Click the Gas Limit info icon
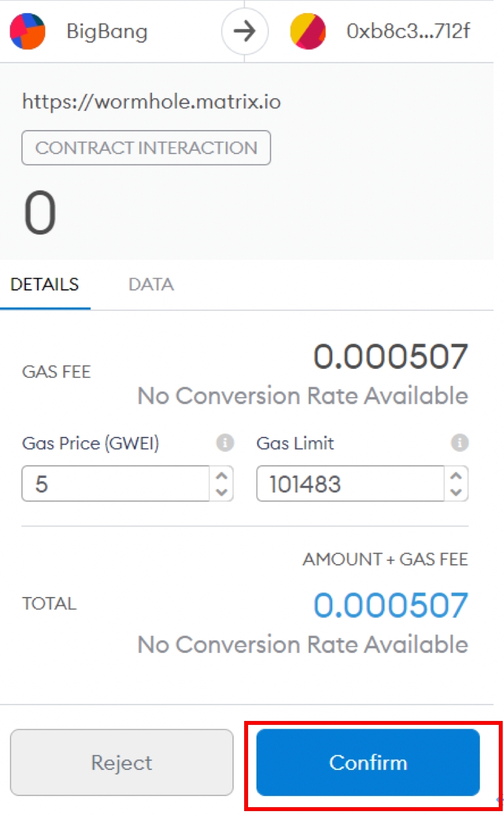The height and width of the screenshot is (815, 504). point(460,443)
